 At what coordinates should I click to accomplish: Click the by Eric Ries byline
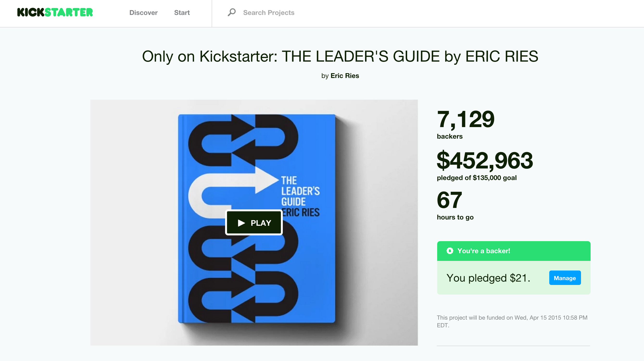[341, 76]
